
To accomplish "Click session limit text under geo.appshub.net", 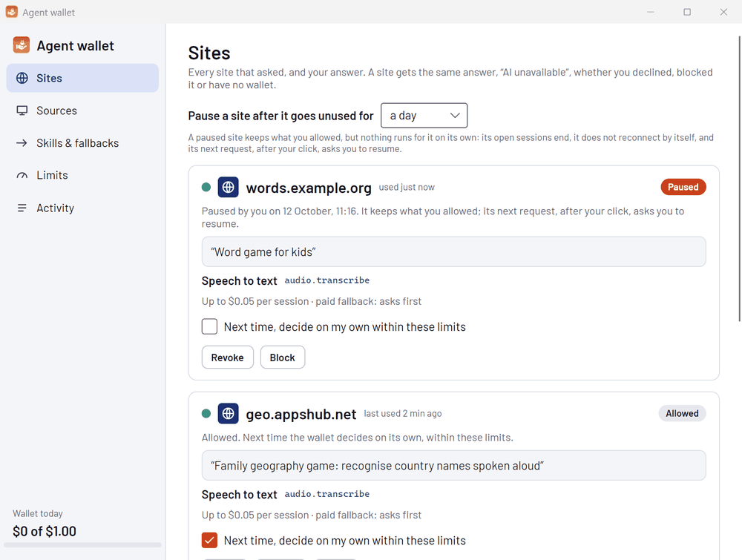I will point(312,515).
